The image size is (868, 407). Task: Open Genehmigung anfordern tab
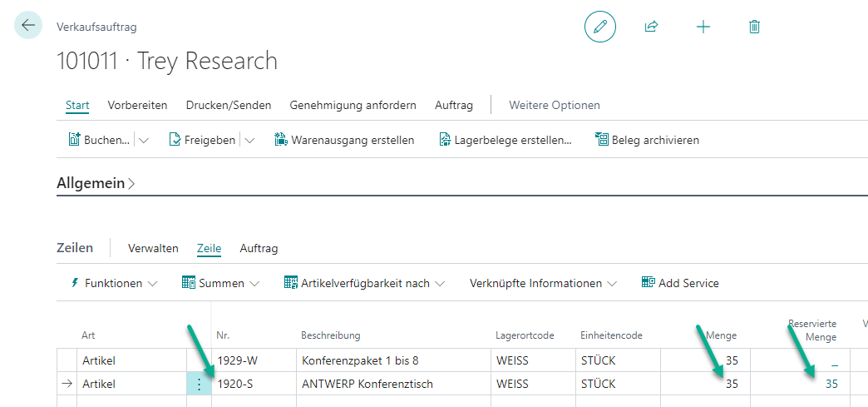(x=353, y=105)
